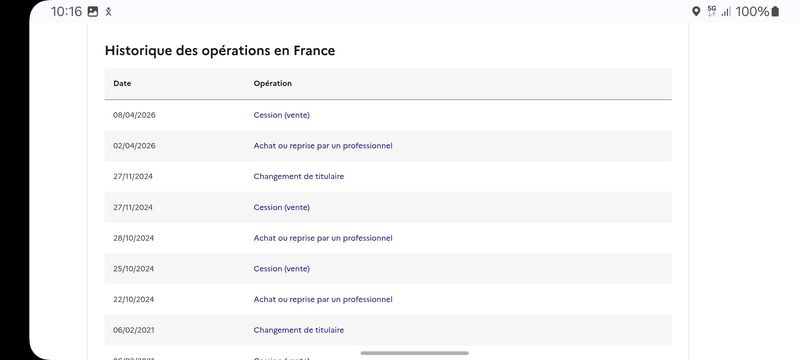Image resolution: width=800 pixels, height=360 pixels.
Task: Click the Date column header
Action: click(122, 83)
